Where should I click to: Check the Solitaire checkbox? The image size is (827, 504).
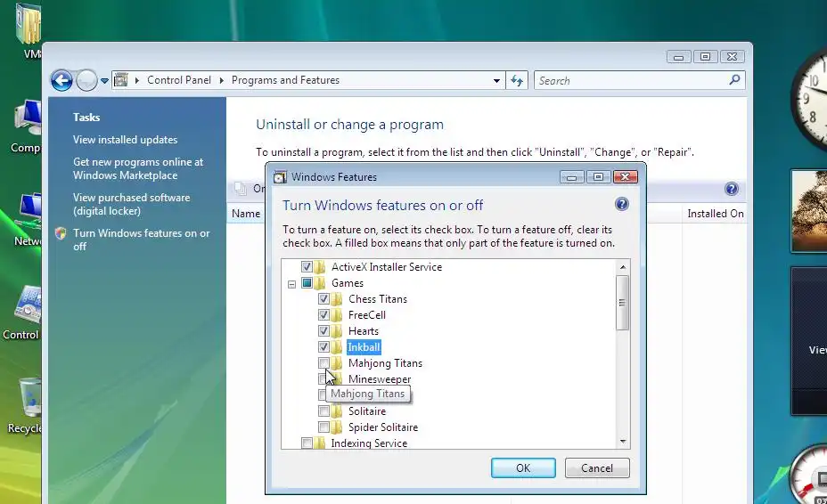323,411
